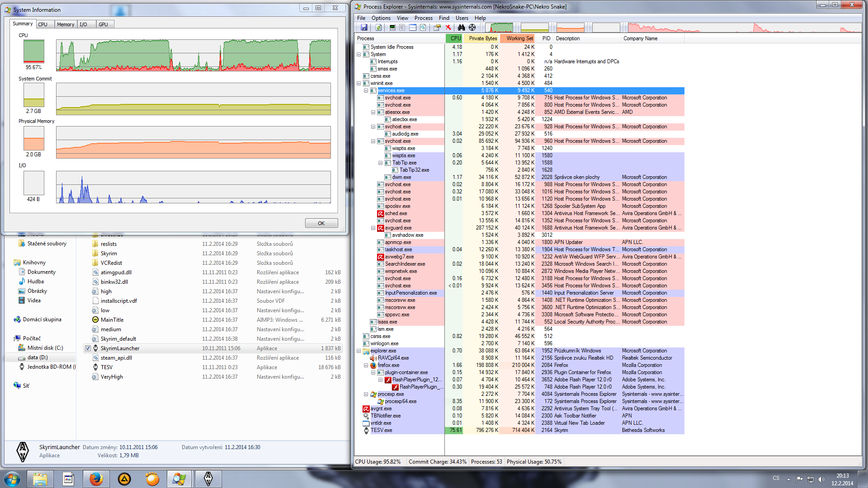Open Skyrim taskbar icon

click(x=208, y=479)
